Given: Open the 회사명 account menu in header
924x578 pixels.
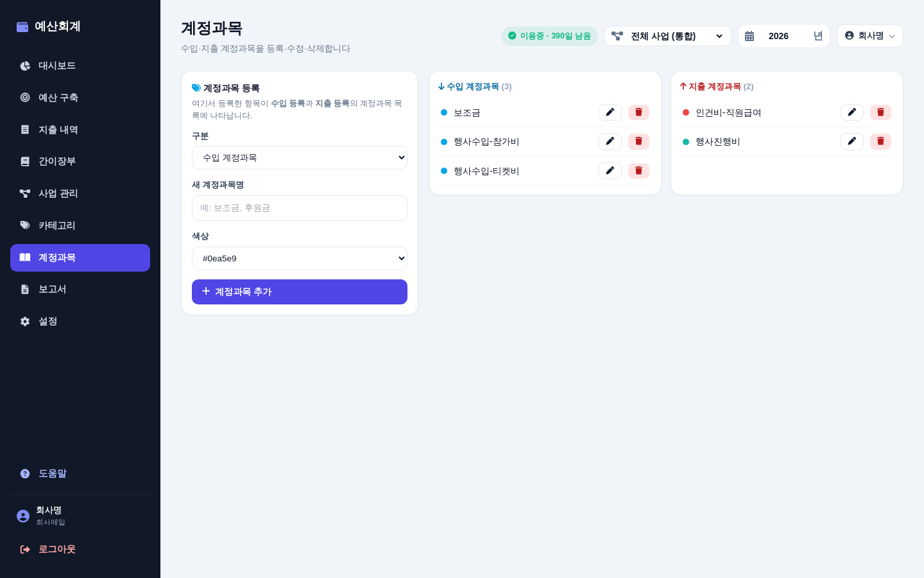Looking at the screenshot, I should pyautogui.click(x=870, y=36).
